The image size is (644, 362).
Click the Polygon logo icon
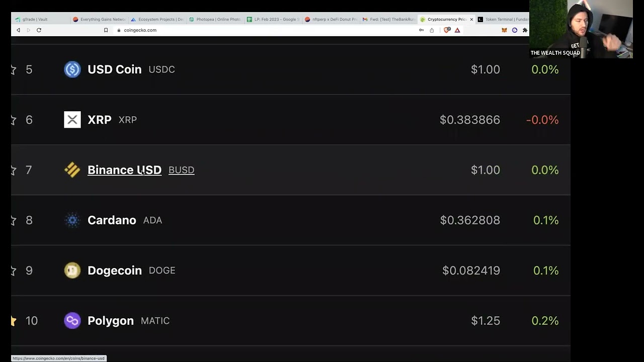[72, 321]
